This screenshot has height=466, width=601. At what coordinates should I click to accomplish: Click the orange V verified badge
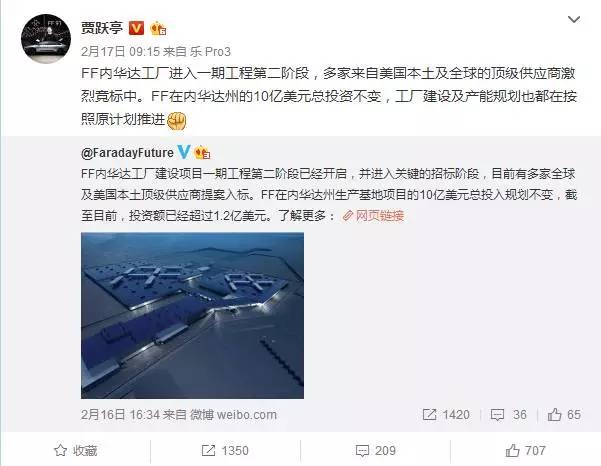[x=136, y=28]
